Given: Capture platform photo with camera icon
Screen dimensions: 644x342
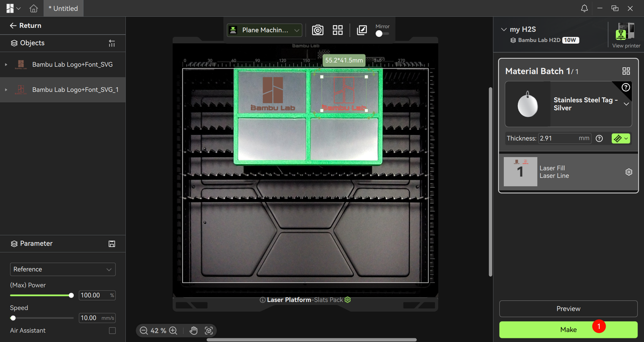Looking at the screenshot, I should click(317, 30).
